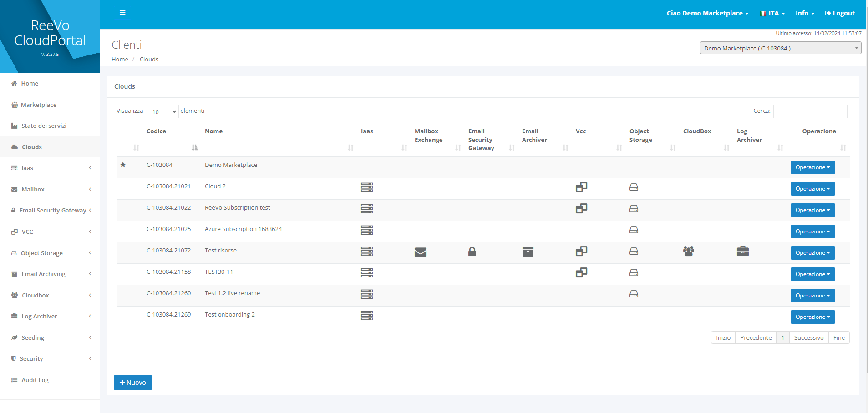Open the Visualizza elements count dropdown
This screenshot has height=413, width=868.
pyautogui.click(x=162, y=111)
